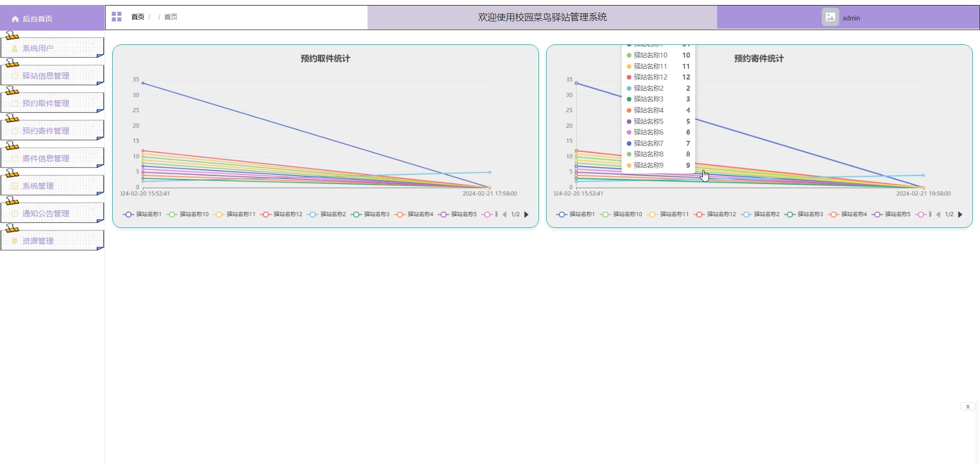Click the icon beside 驿站信息管理
This screenshot has height=464, width=980.
coord(15,76)
